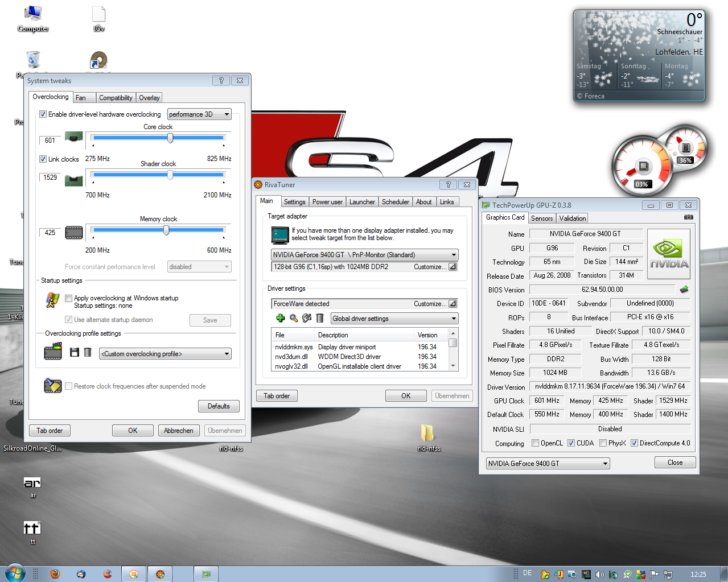Open Force constant performance level dropdown
This screenshot has height=582, width=728.
click(199, 267)
